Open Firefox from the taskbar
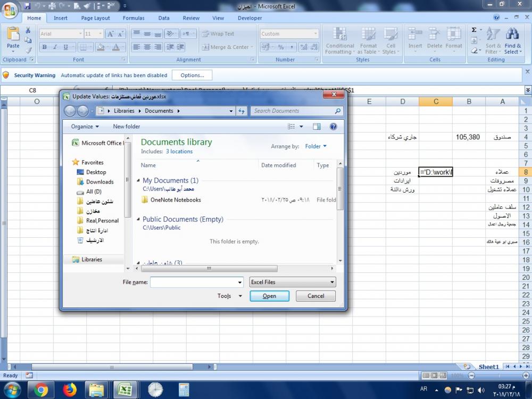 pyautogui.click(x=70, y=390)
